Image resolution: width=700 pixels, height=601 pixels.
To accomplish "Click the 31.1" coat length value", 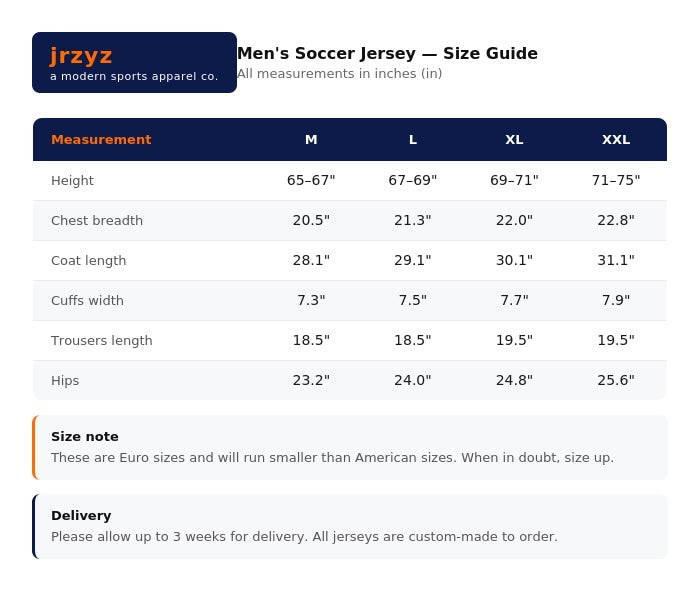I will 616,260.
